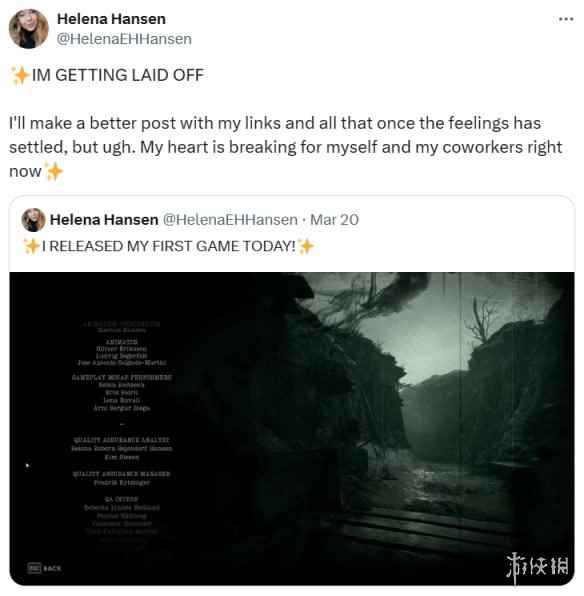
Task: Click the Chinese watermark logo on the image
Action: coord(538,566)
